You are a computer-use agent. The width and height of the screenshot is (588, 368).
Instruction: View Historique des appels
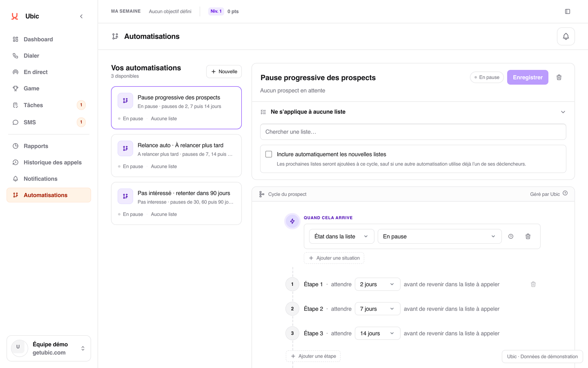pyautogui.click(x=49, y=162)
